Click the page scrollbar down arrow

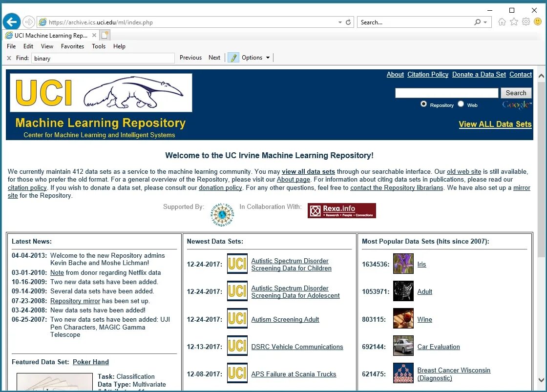coord(541,380)
